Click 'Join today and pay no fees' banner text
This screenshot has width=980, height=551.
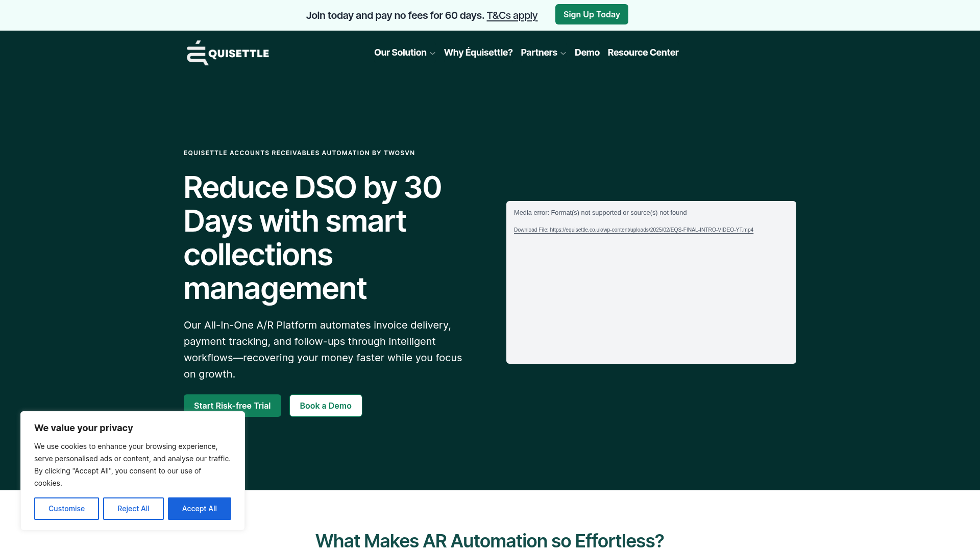[x=395, y=15]
